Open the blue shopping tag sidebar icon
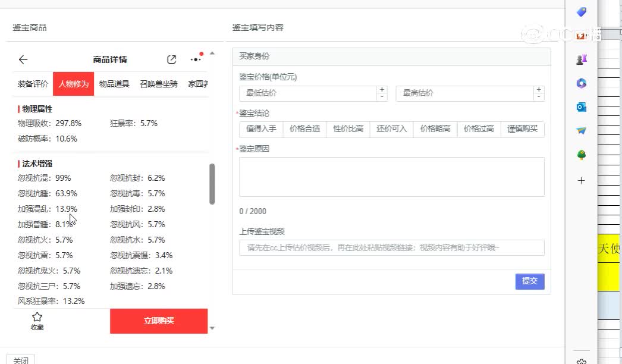The width and height of the screenshot is (622, 364). tap(582, 12)
